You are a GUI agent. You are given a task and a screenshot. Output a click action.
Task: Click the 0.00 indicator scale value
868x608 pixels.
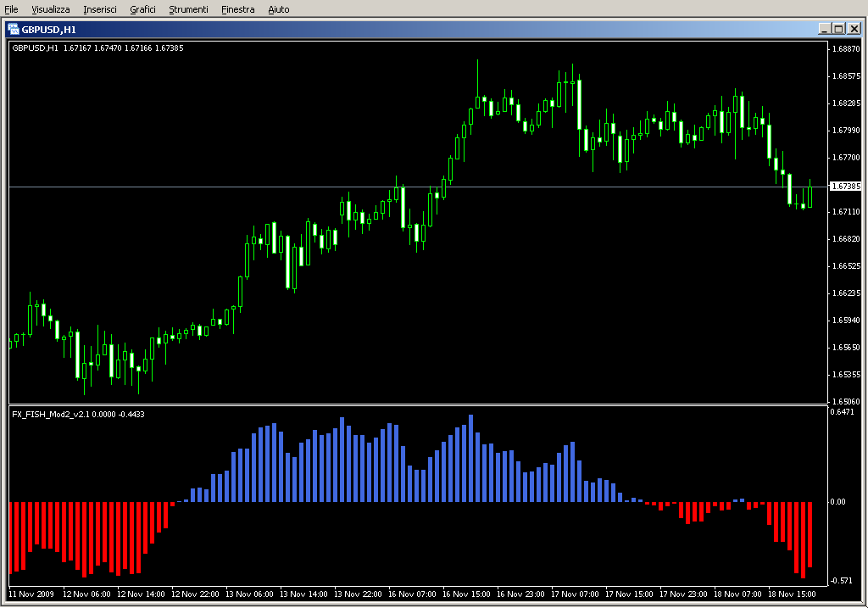[x=837, y=502]
